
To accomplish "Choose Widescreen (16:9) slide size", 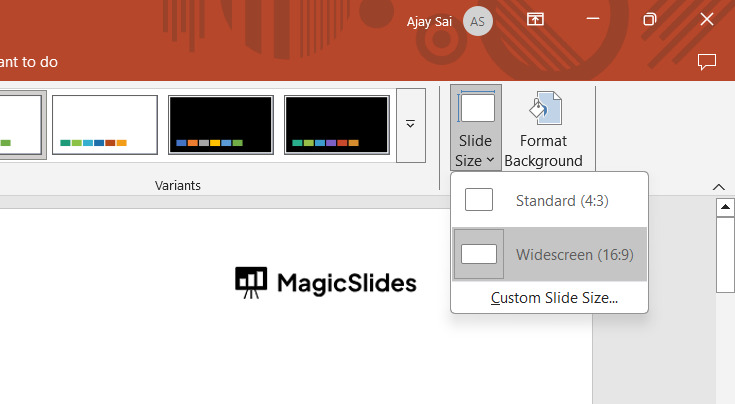I will coord(574,254).
